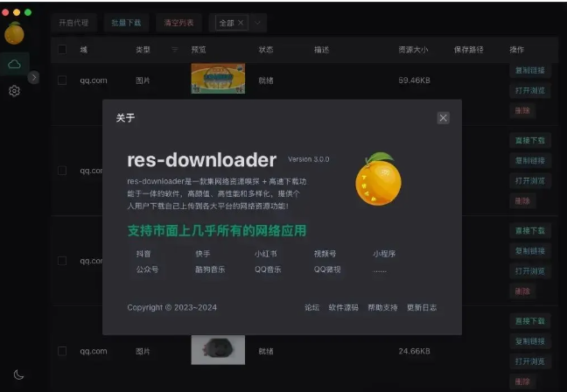Check the box for the 59.46KB row
Screen dimensions: 567x392
[x=62, y=80]
